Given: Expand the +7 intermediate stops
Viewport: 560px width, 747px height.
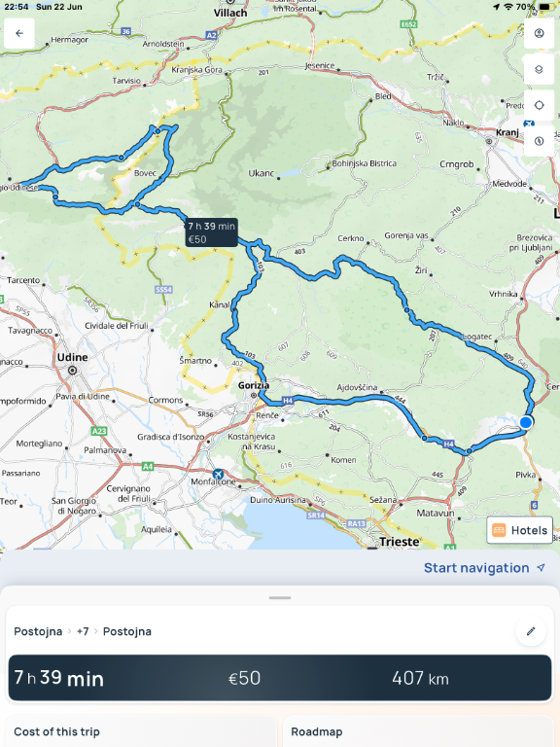Looking at the screenshot, I should 83,631.
